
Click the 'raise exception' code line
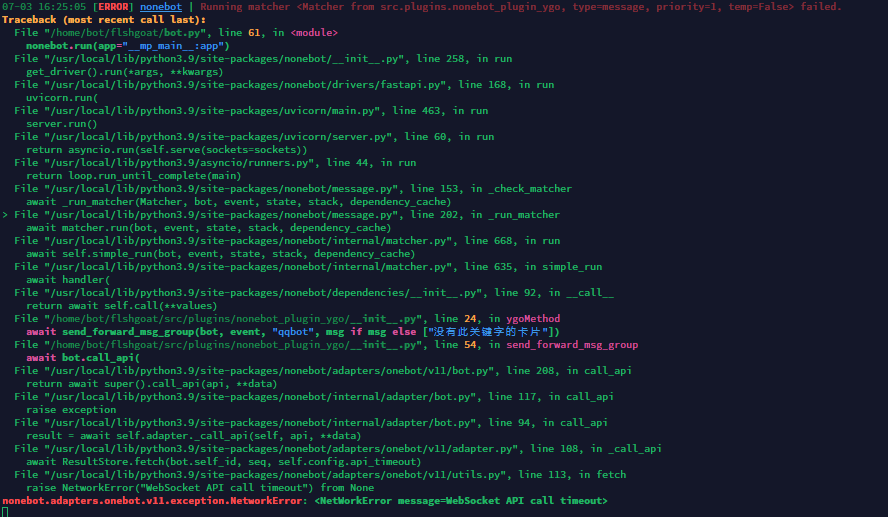tap(71, 411)
